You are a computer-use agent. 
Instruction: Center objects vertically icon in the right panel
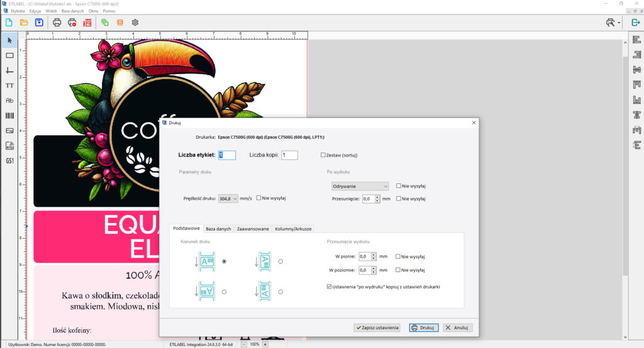(636, 115)
